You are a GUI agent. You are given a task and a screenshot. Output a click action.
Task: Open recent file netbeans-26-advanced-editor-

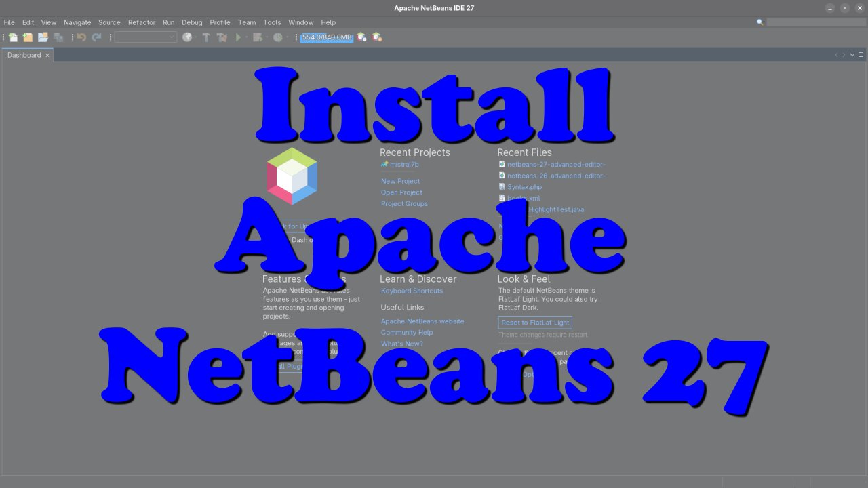click(556, 176)
